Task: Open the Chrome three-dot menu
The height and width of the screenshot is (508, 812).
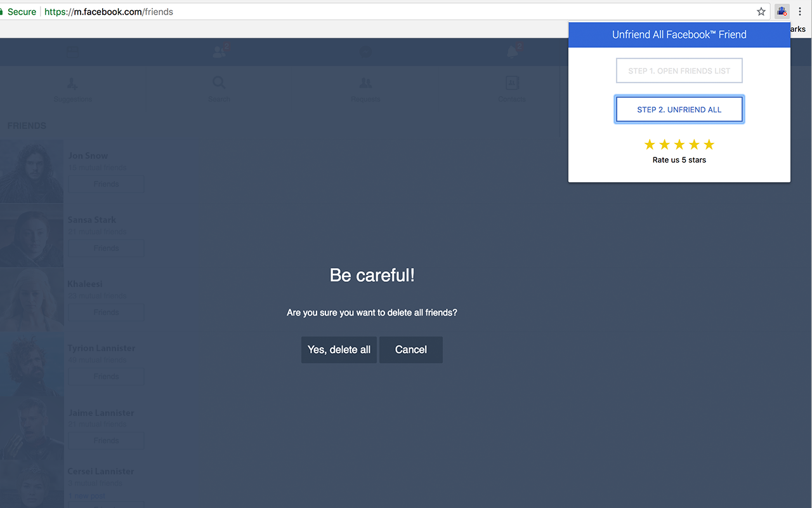Action: tap(800, 11)
